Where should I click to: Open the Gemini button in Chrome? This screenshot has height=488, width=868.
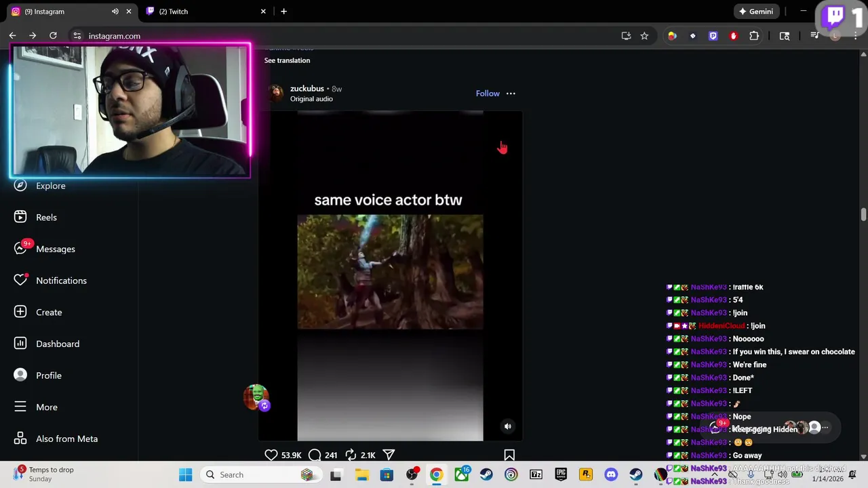pos(756,12)
